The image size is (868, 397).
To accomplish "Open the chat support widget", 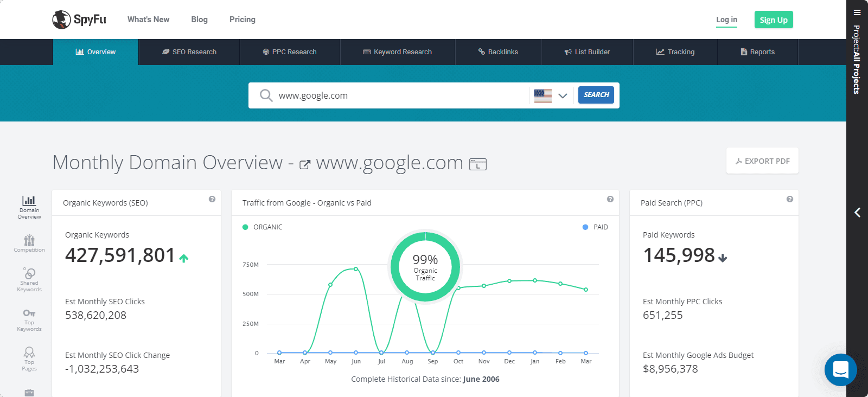I will [840, 370].
